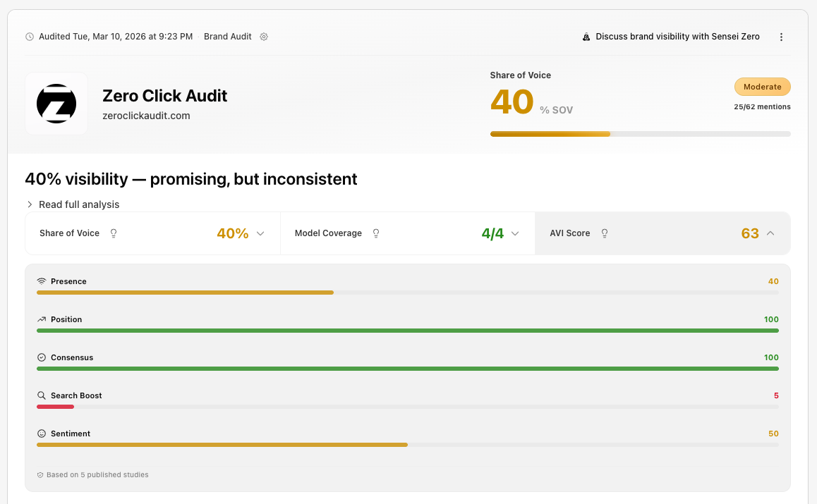
Task: Click the settings gear beside Brand Audit
Action: click(264, 37)
